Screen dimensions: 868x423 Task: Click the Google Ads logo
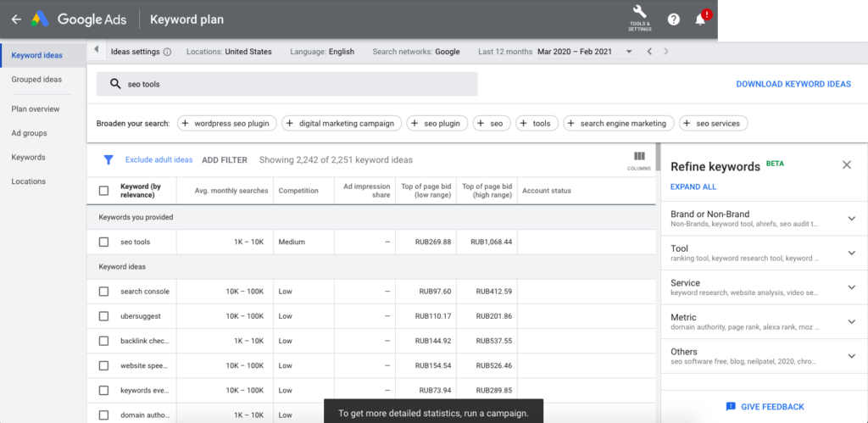[x=40, y=19]
